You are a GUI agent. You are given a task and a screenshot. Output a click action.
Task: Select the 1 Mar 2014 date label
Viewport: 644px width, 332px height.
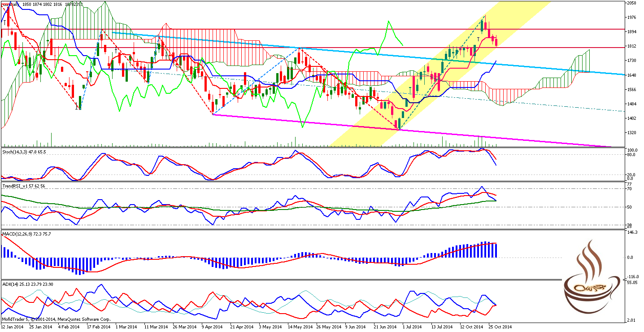pos(126,327)
